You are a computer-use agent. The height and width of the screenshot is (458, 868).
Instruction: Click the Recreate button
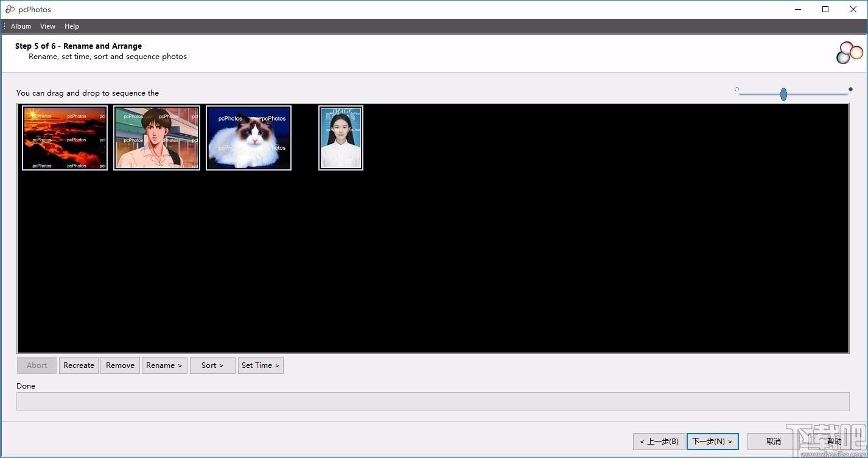(x=79, y=365)
